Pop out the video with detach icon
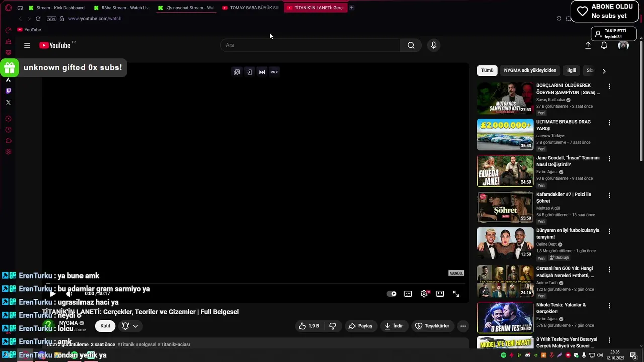The width and height of the screenshot is (644, 362). click(x=237, y=72)
